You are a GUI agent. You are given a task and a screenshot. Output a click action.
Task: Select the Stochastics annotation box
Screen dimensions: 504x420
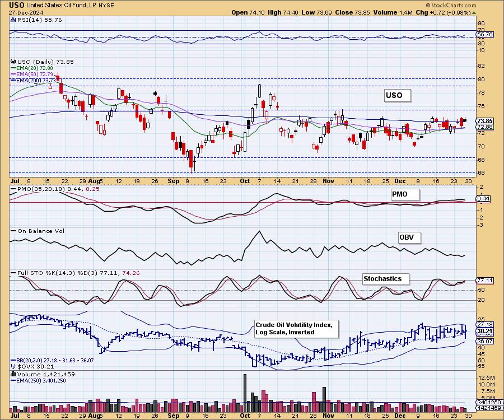pyautogui.click(x=386, y=279)
